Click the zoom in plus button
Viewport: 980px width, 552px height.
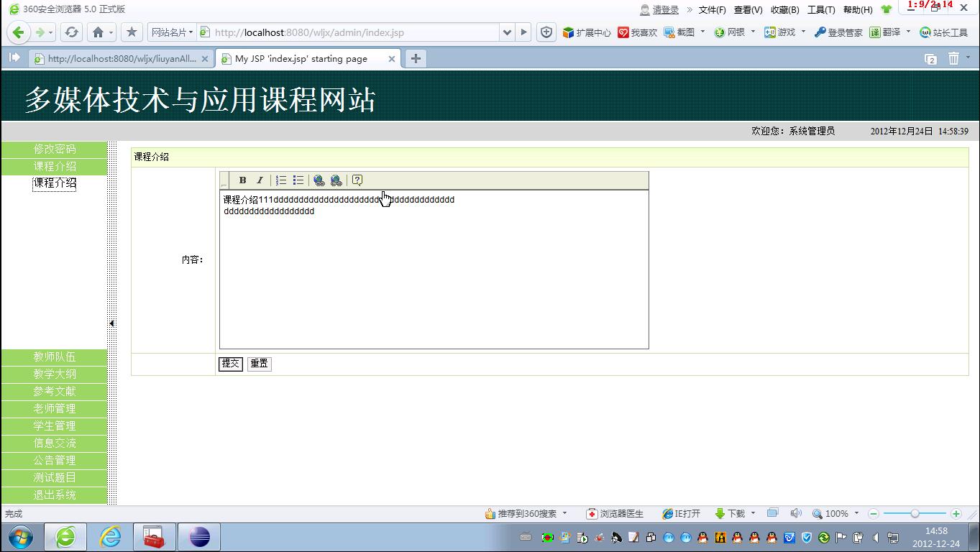[x=956, y=513]
